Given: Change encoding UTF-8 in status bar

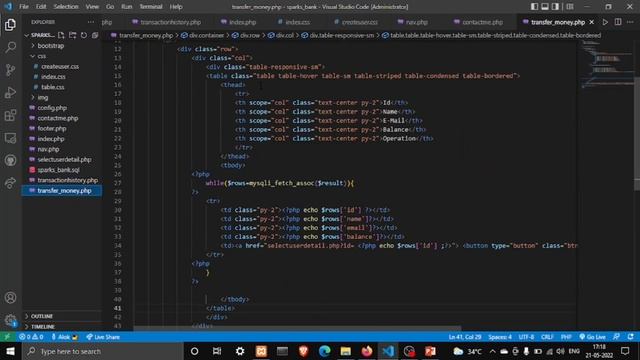Looking at the screenshot, I should click(x=527, y=337).
